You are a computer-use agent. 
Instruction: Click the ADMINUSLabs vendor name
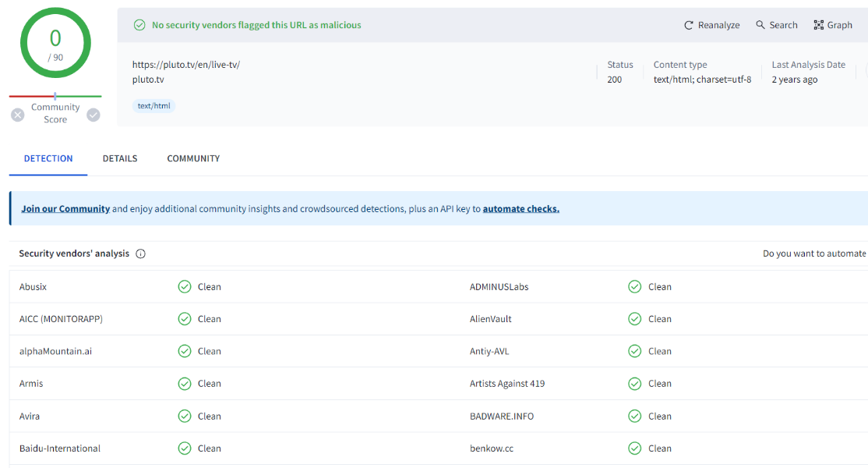point(499,286)
